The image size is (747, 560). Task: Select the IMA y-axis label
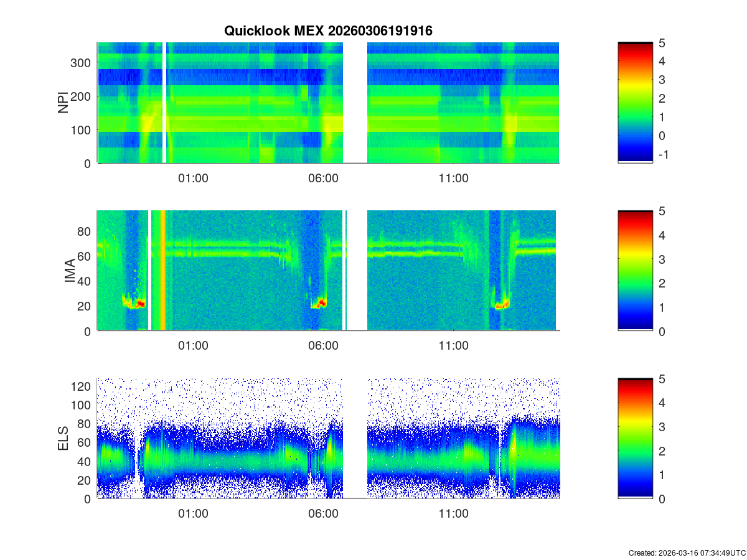(70, 271)
